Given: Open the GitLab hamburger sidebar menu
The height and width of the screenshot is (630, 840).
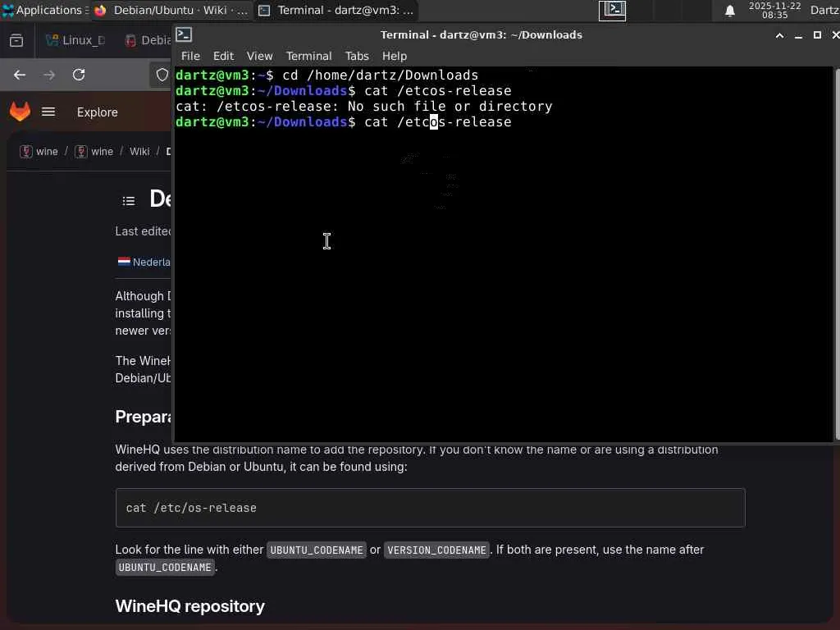Looking at the screenshot, I should pos(48,112).
